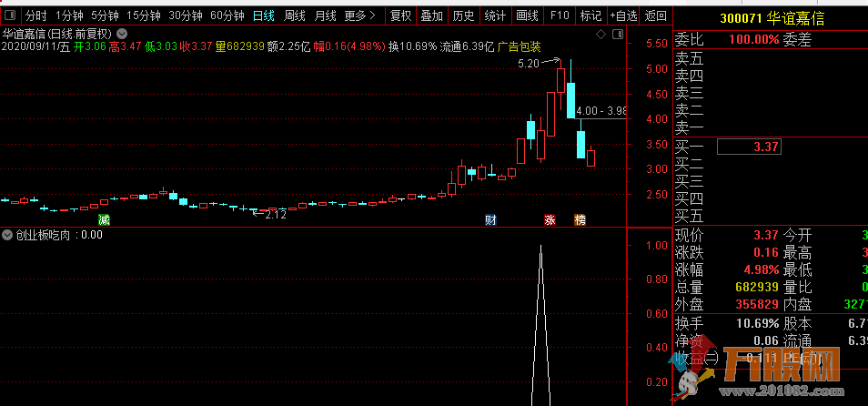Click the 外盘 355829 value

tap(757, 304)
